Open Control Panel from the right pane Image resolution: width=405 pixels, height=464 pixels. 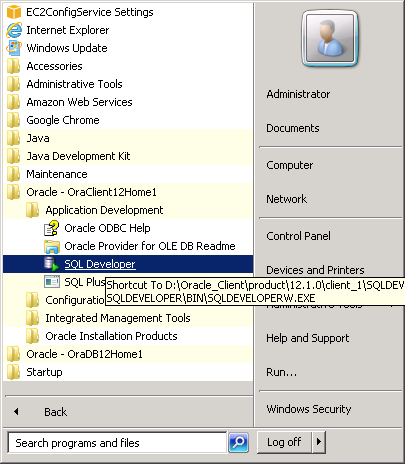click(298, 236)
